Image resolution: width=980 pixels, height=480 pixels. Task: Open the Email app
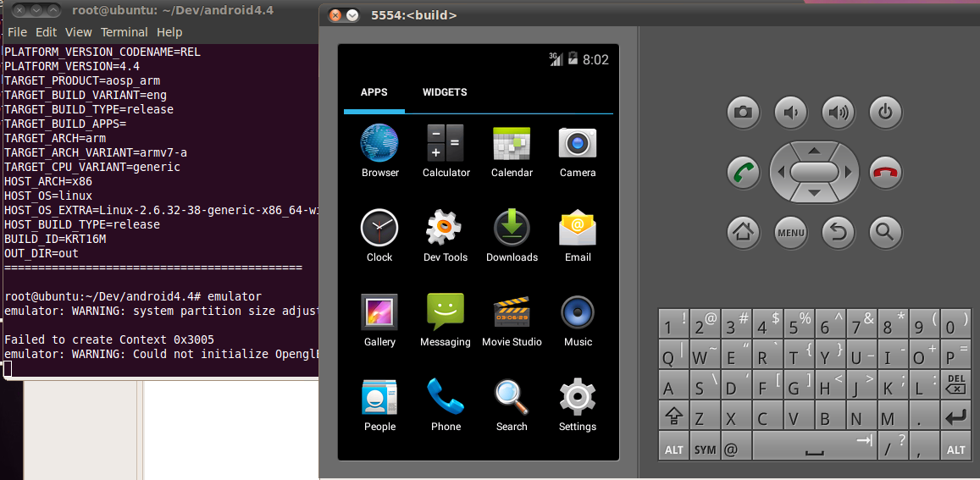click(578, 235)
